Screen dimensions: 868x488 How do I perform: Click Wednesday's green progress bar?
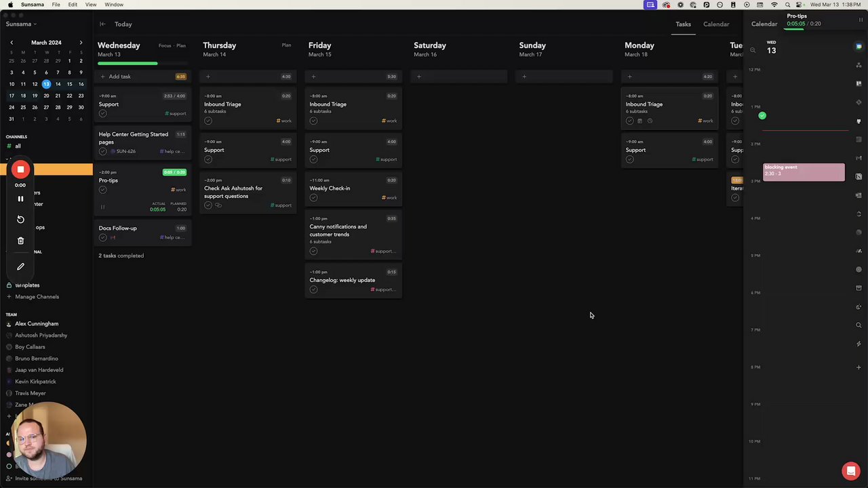(127, 63)
